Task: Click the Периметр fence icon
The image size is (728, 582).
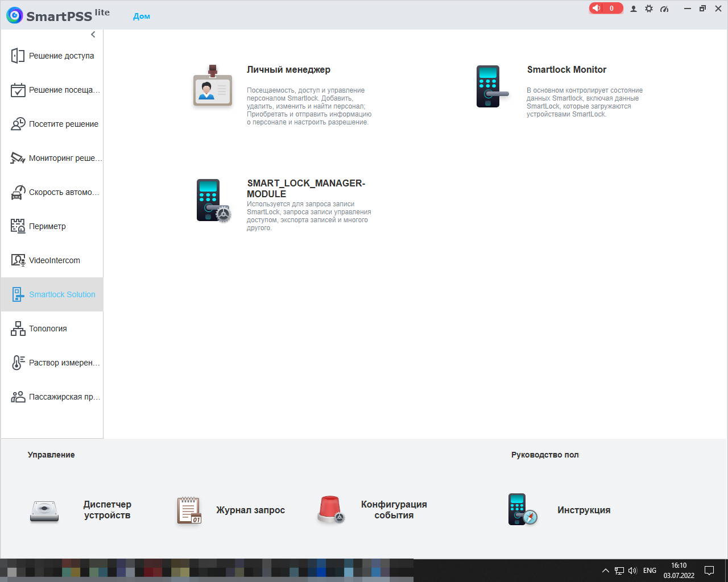Action: [x=18, y=226]
